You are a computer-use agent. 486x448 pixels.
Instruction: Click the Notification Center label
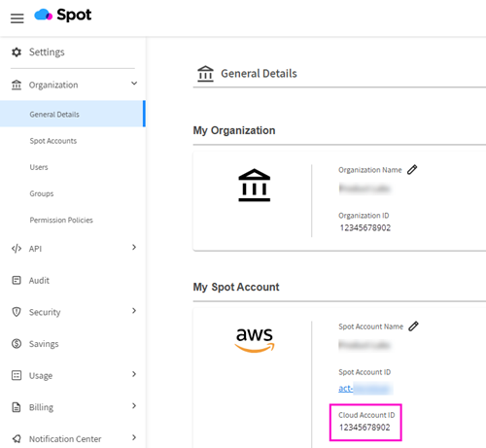[x=65, y=439]
